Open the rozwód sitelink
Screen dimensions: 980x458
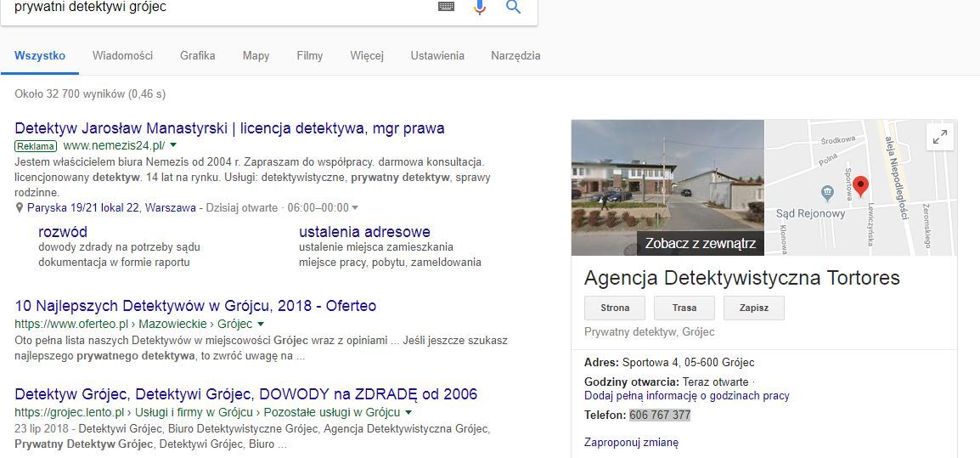pyautogui.click(x=63, y=232)
